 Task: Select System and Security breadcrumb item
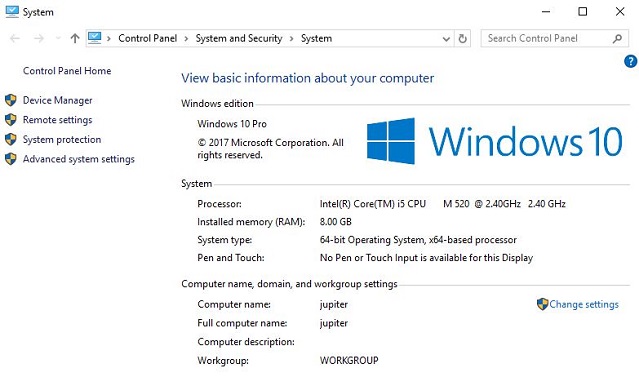click(239, 38)
